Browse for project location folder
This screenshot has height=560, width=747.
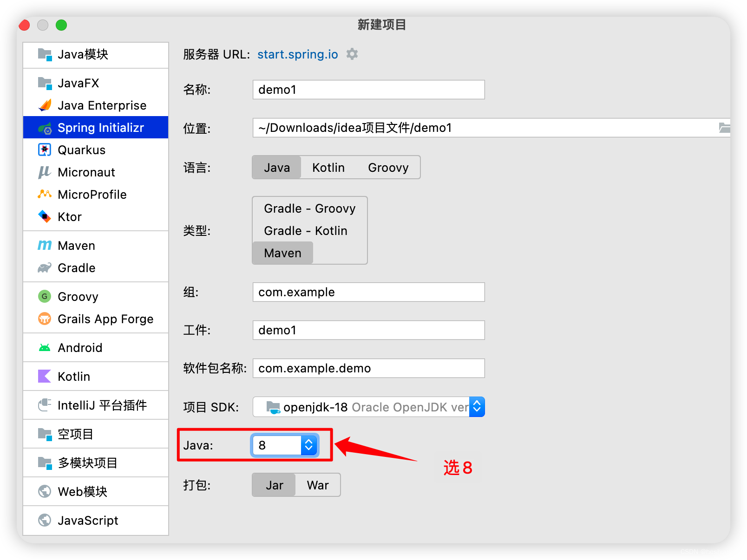click(724, 128)
